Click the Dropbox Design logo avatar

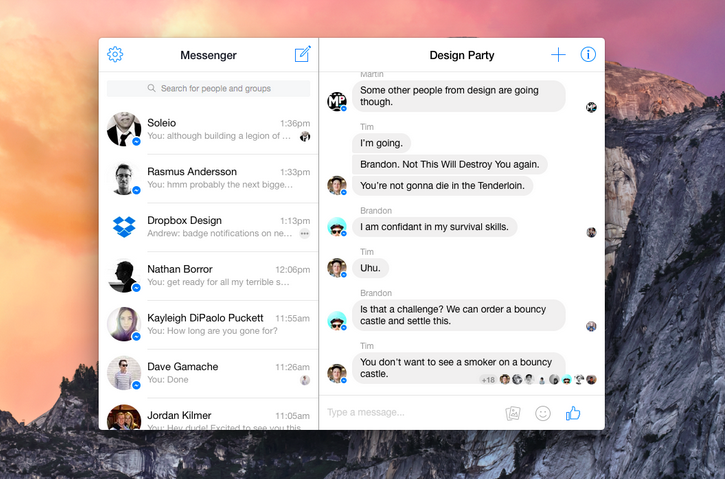point(124,227)
